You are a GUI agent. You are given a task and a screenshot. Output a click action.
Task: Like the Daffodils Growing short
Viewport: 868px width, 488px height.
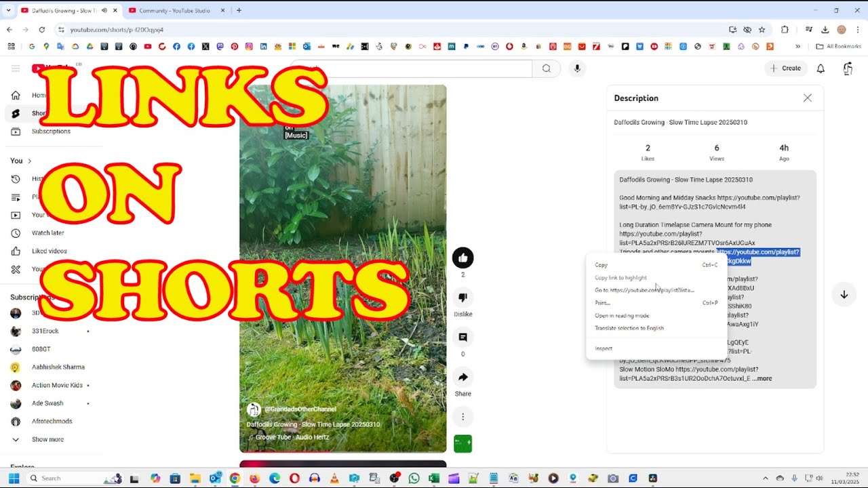tap(462, 258)
